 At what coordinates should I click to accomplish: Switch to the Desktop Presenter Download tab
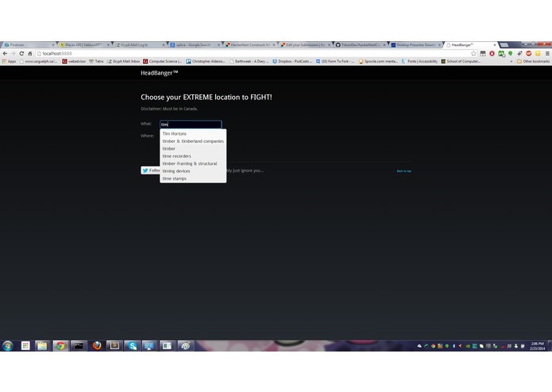(415, 45)
